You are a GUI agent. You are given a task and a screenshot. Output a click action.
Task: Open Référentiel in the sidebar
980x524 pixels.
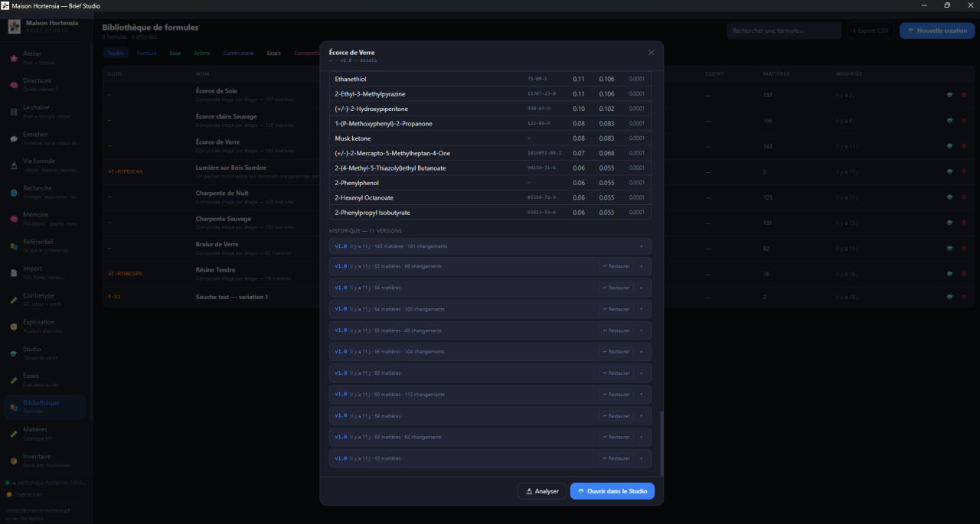click(44, 246)
